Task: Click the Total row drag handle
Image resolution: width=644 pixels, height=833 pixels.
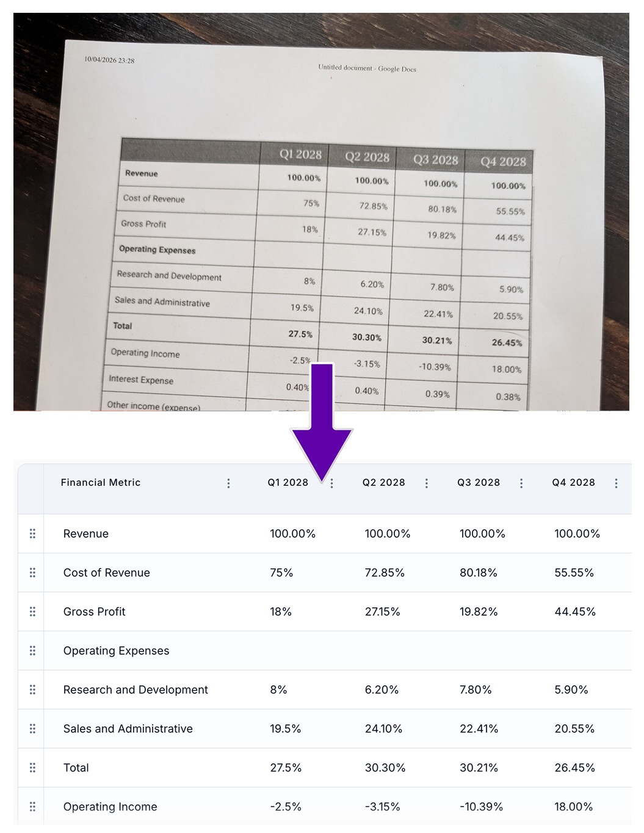Action: tap(32, 768)
